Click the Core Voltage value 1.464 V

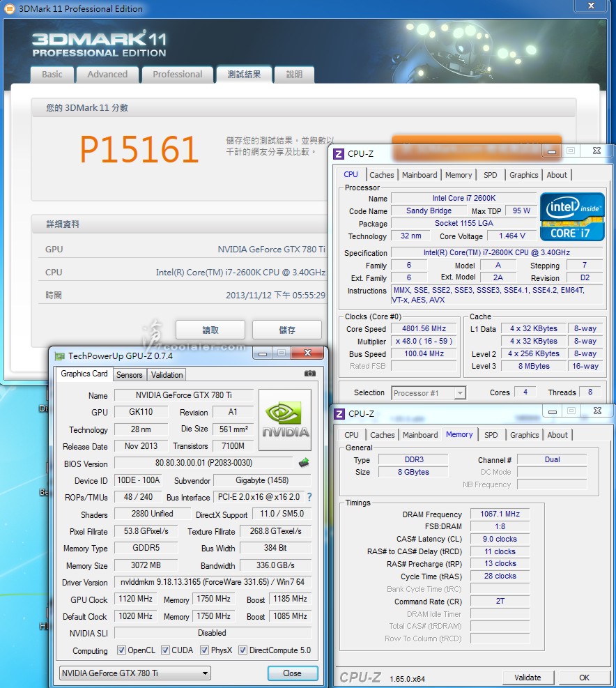(511, 236)
